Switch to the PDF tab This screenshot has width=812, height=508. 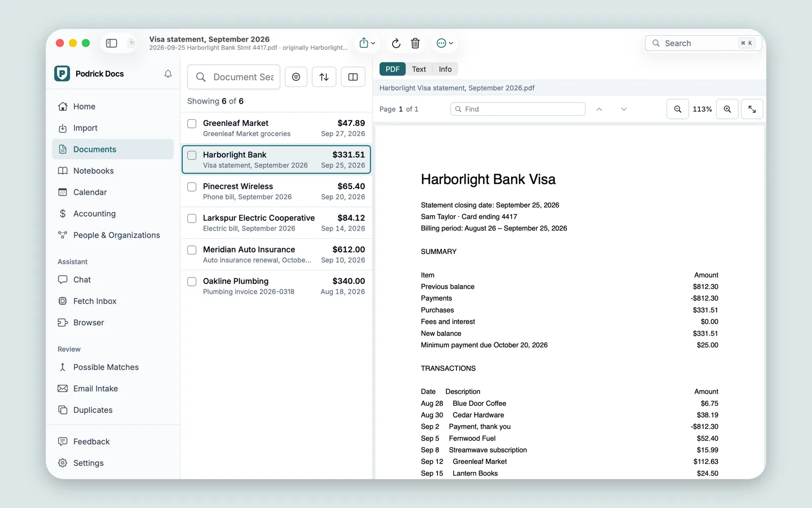point(393,69)
